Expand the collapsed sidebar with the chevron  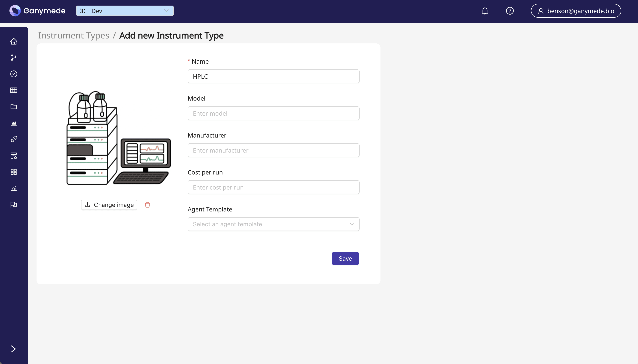pyautogui.click(x=13, y=349)
